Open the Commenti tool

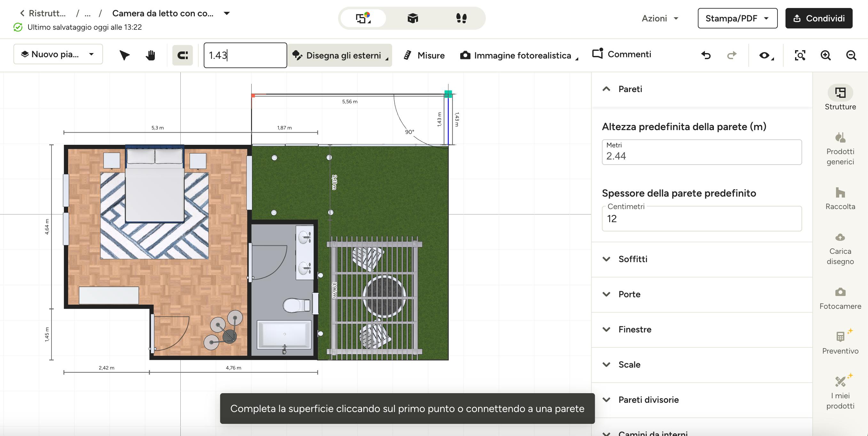pyautogui.click(x=622, y=54)
